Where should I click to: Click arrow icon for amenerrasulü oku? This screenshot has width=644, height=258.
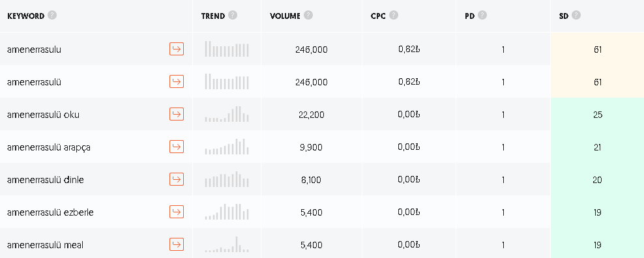177,114
